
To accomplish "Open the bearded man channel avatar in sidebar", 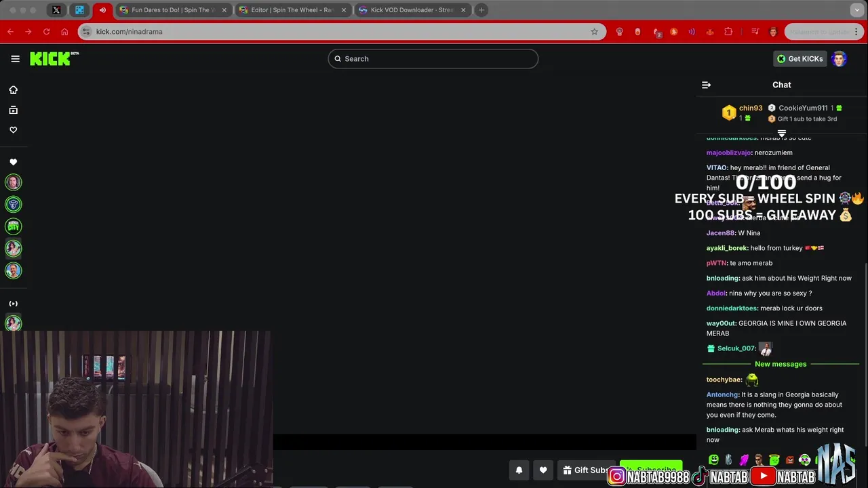I will (13, 182).
